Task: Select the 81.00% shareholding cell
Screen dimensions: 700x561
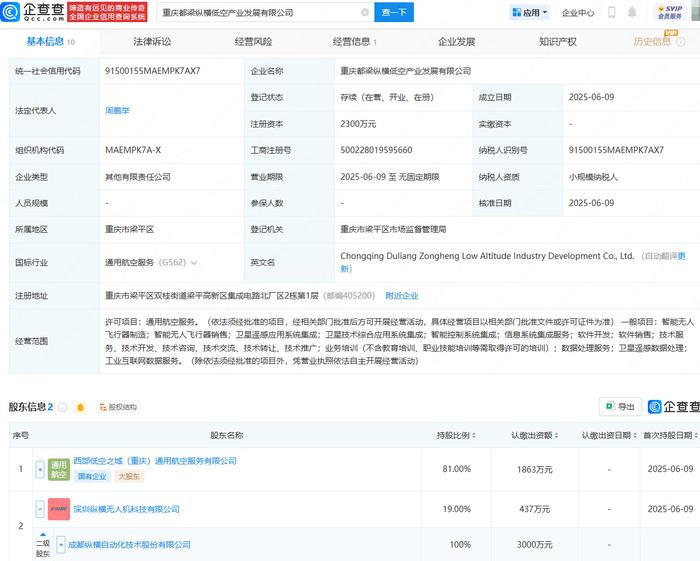Action: pos(456,469)
